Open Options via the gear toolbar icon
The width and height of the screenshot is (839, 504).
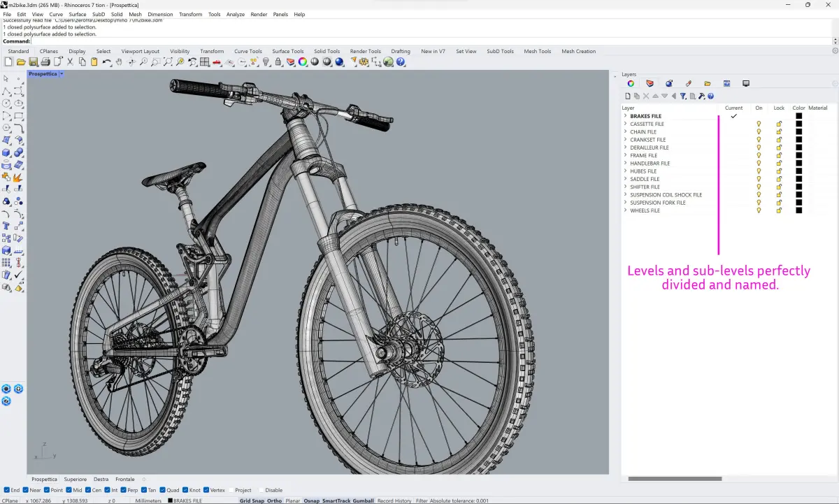[364, 62]
